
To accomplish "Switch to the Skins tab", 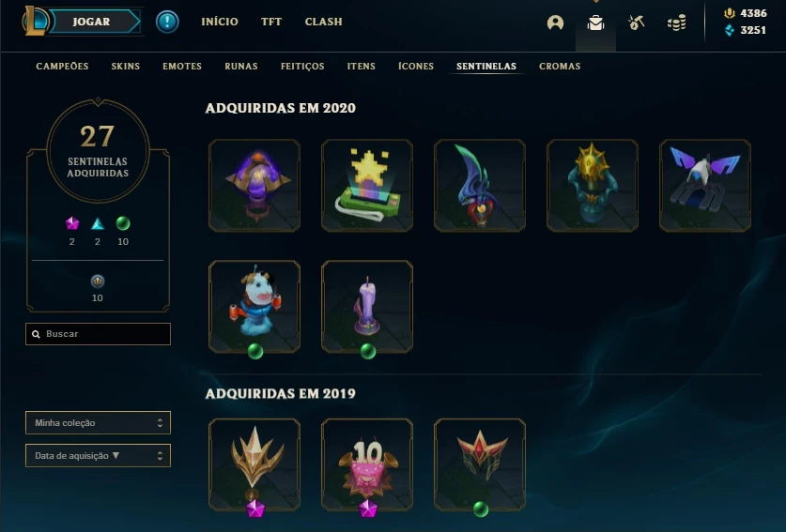I will coord(125,66).
